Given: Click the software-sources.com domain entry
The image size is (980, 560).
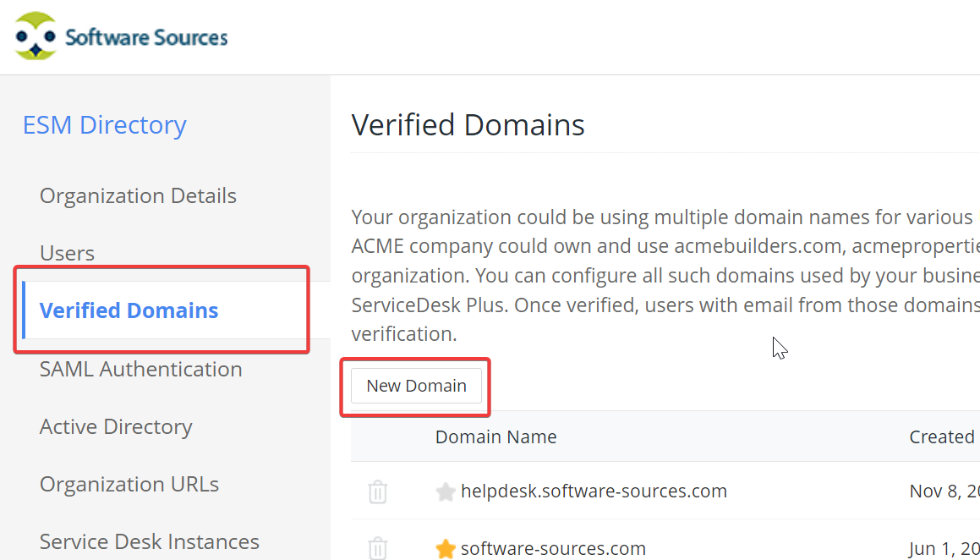Looking at the screenshot, I should 553,549.
